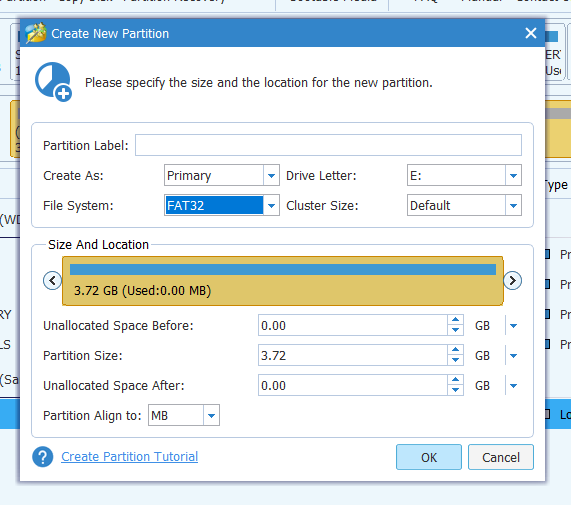Viewport: 571px width, 505px height.
Task: Decrease the Partition Size value
Action: tap(455, 360)
